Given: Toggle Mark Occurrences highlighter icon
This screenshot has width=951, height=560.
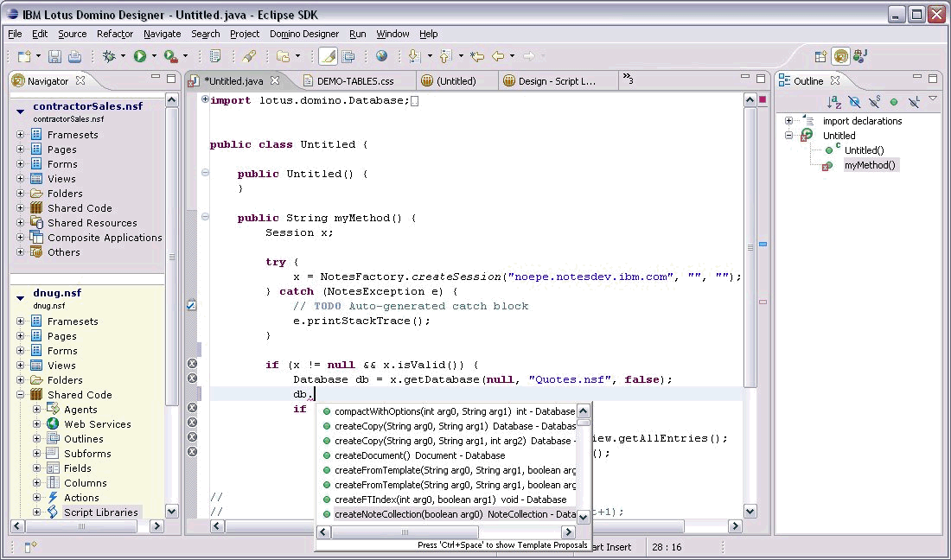Looking at the screenshot, I should point(329,56).
